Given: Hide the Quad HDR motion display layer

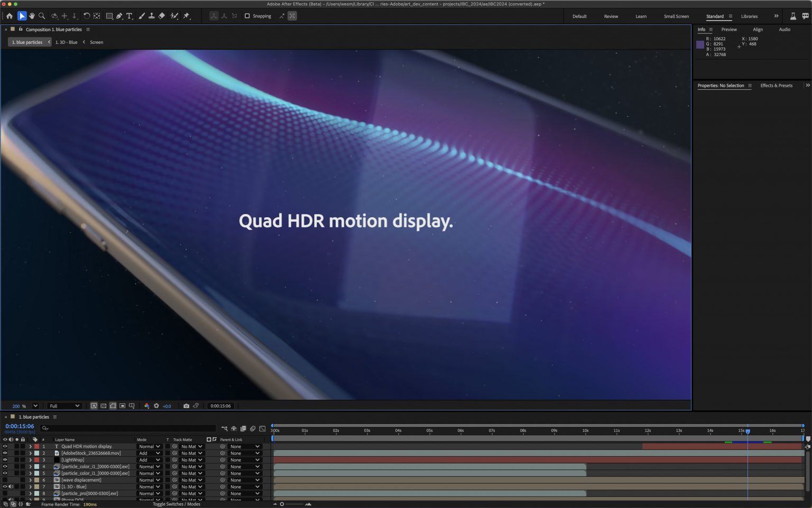Looking at the screenshot, I should (4, 446).
